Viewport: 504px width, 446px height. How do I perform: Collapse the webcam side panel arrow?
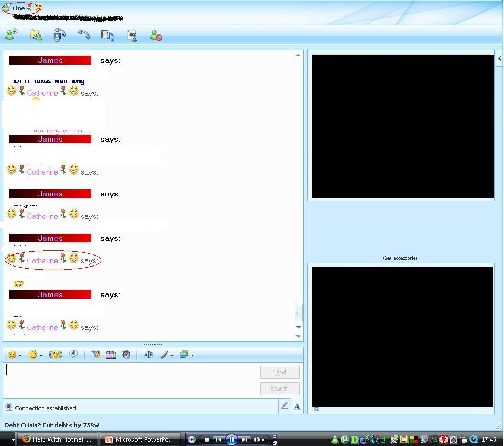coord(499,57)
